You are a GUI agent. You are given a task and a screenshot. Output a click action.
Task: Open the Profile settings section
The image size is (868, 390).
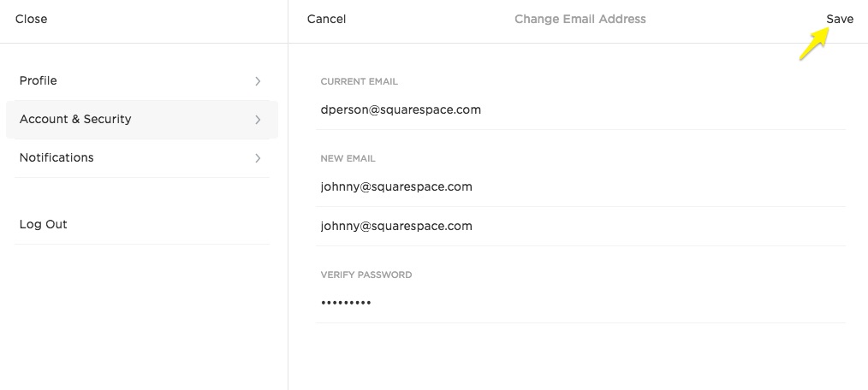click(39, 80)
